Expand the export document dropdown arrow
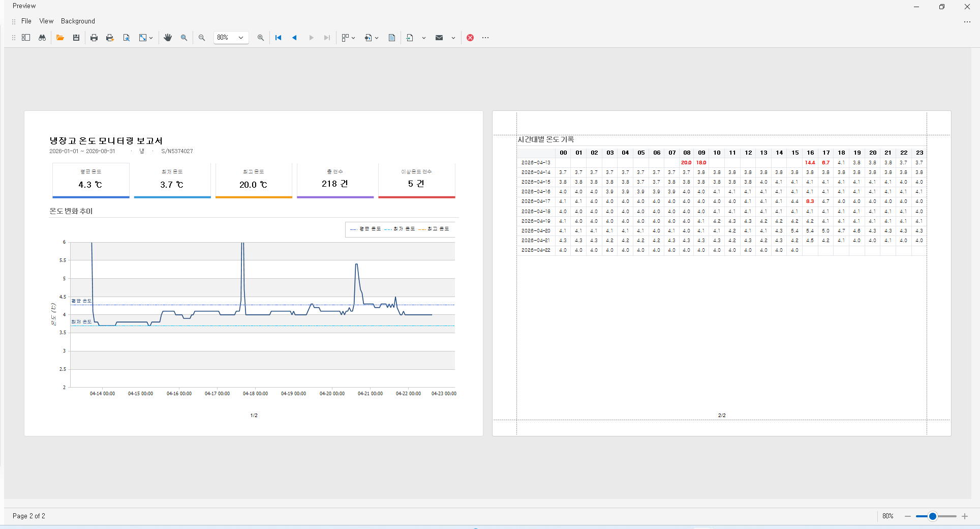Screen dimensions: 980x529 [423, 38]
